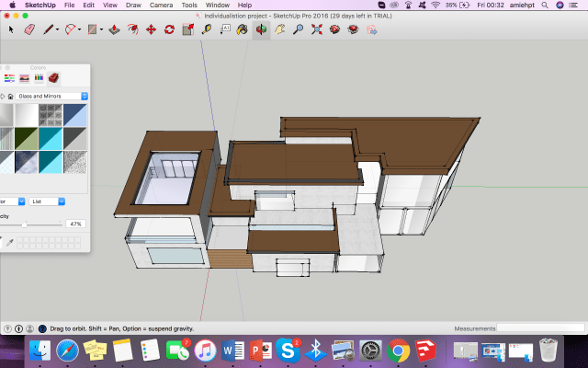Image resolution: width=588 pixels, height=368 pixels.
Task: Open the 3D Warehouse
Action: tap(334, 29)
